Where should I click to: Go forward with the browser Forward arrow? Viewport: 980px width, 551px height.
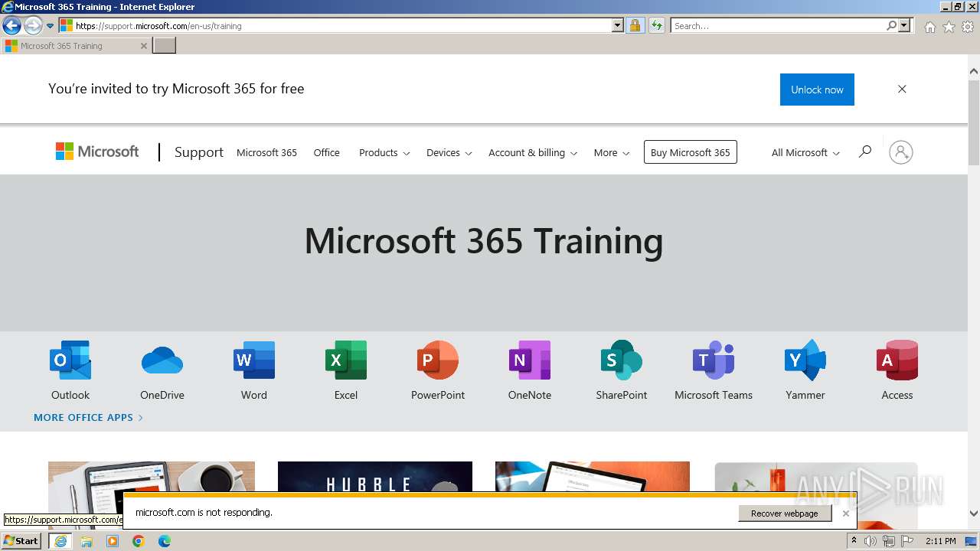pos(33,25)
